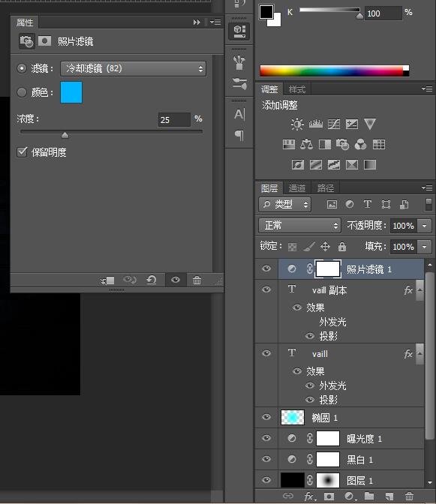This screenshot has height=504, width=436.
Task: Filter layers by pixel layer icon
Action: [x=332, y=205]
